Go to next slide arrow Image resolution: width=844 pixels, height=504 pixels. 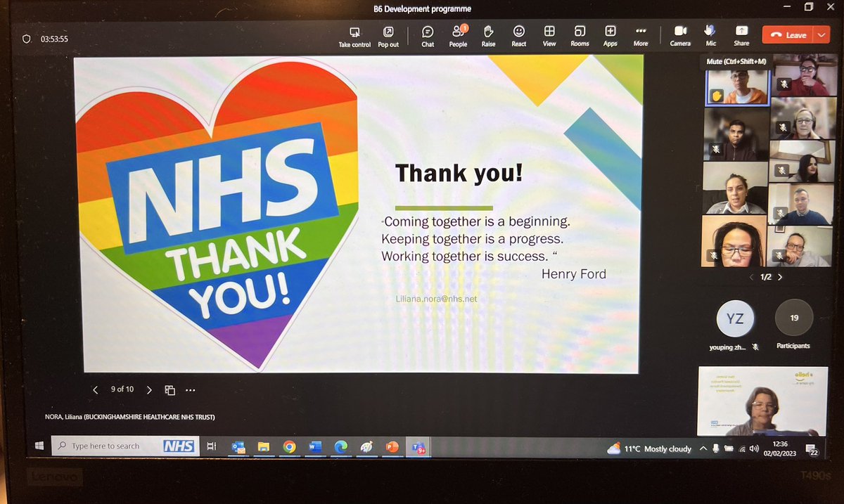click(x=149, y=389)
